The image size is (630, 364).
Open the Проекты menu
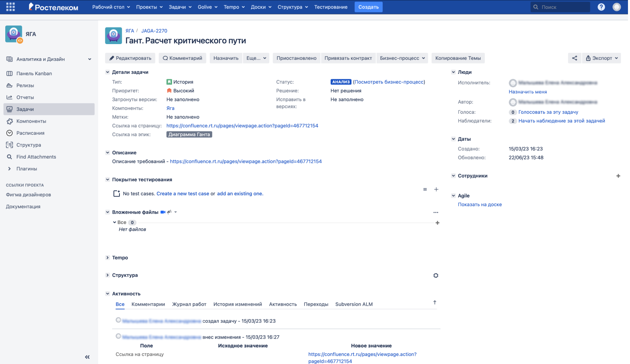[149, 7]
